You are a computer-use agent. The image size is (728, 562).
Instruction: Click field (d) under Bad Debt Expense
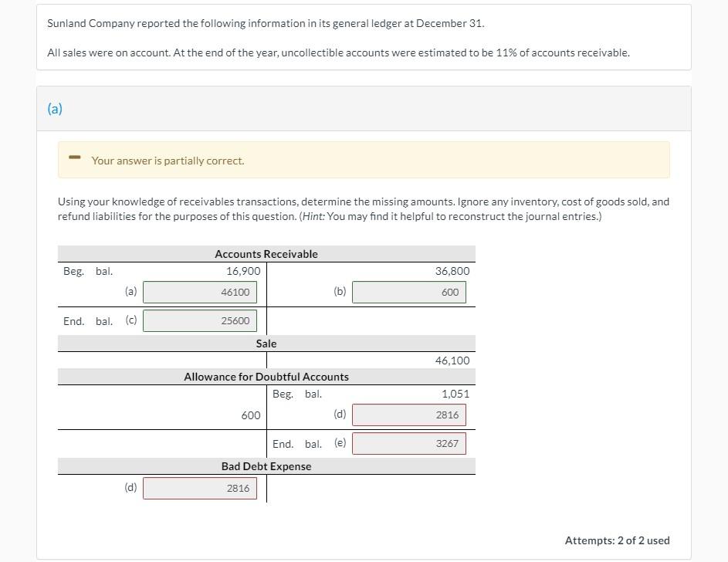click(x=199, y=487)
